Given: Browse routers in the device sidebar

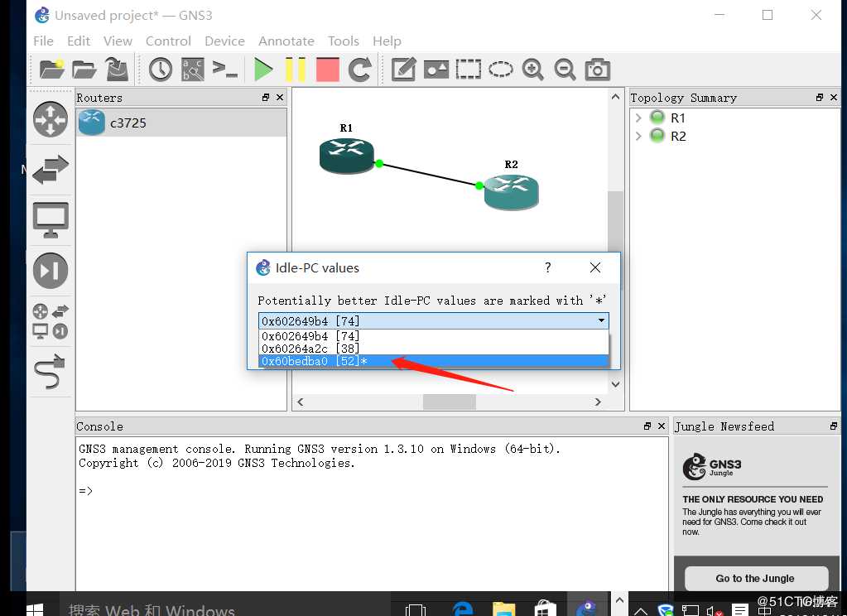Looking at the screenshot, I should 51,119.
